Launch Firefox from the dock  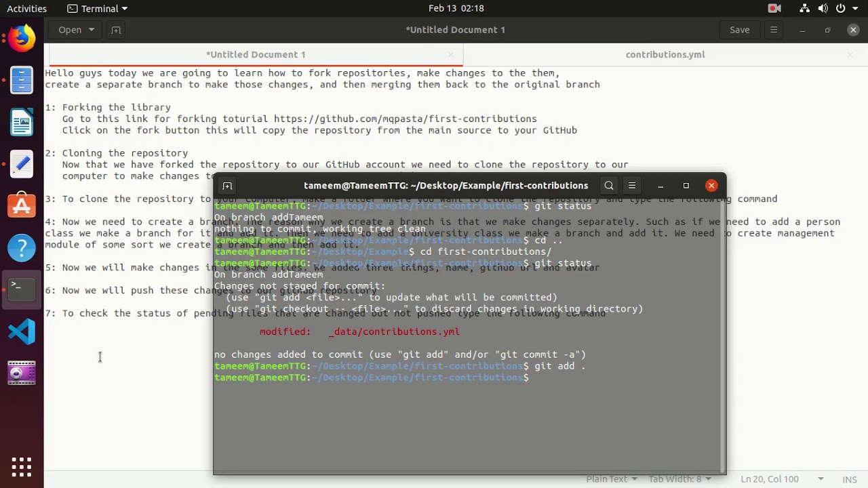(x=22, y=38)
